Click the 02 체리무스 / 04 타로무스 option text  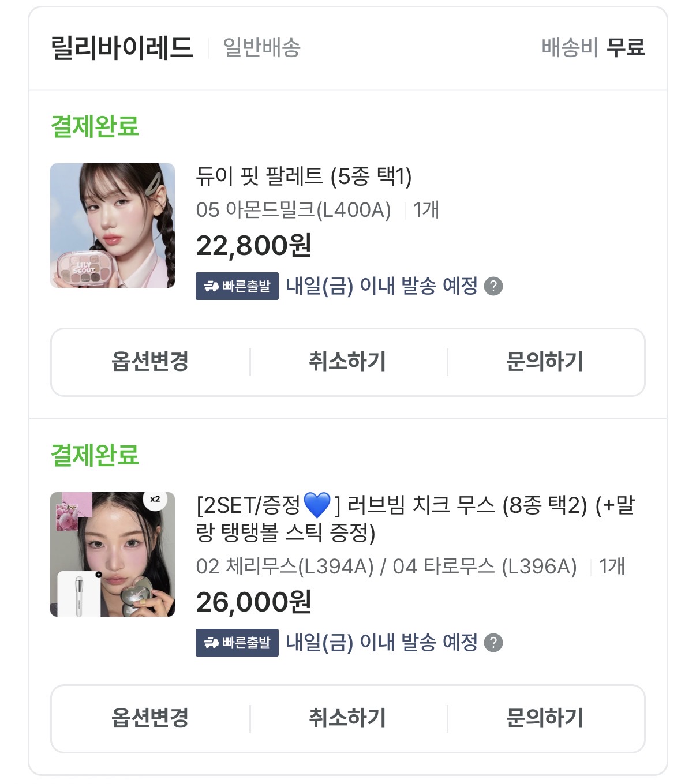click(386, 567)
